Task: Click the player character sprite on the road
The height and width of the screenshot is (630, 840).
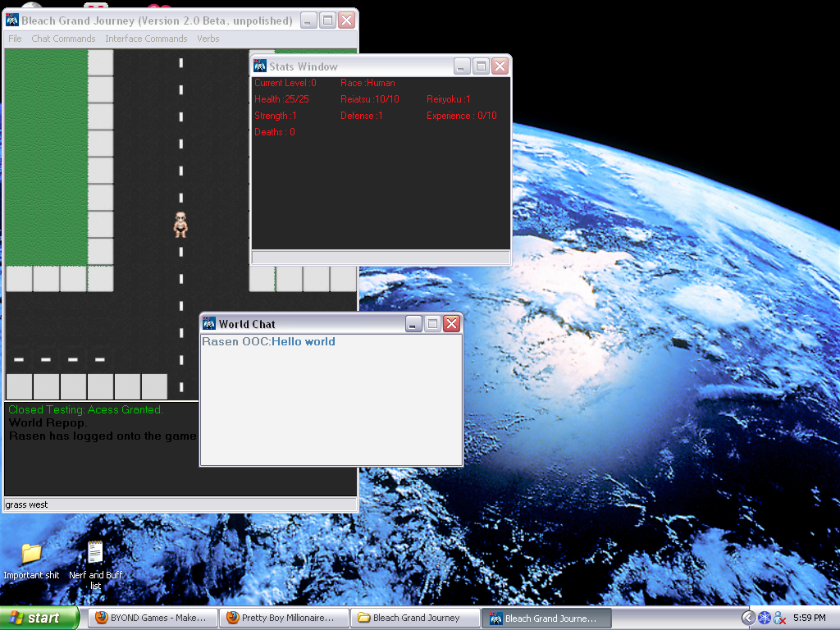Action: pyautogui.click(x=181, y=225)
